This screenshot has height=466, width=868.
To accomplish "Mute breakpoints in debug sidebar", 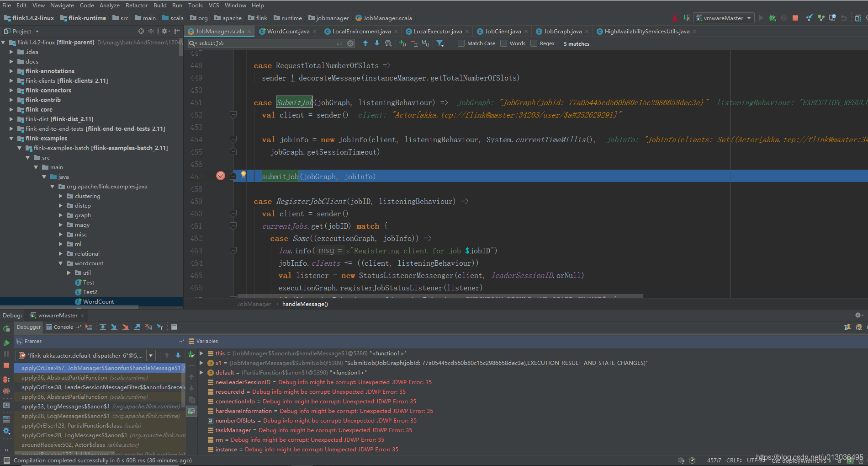I will click(x=6, y=391).
